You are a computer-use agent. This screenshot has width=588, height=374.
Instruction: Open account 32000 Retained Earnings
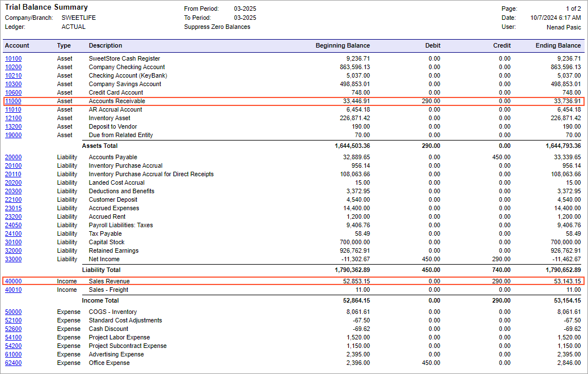coord(13,250)
